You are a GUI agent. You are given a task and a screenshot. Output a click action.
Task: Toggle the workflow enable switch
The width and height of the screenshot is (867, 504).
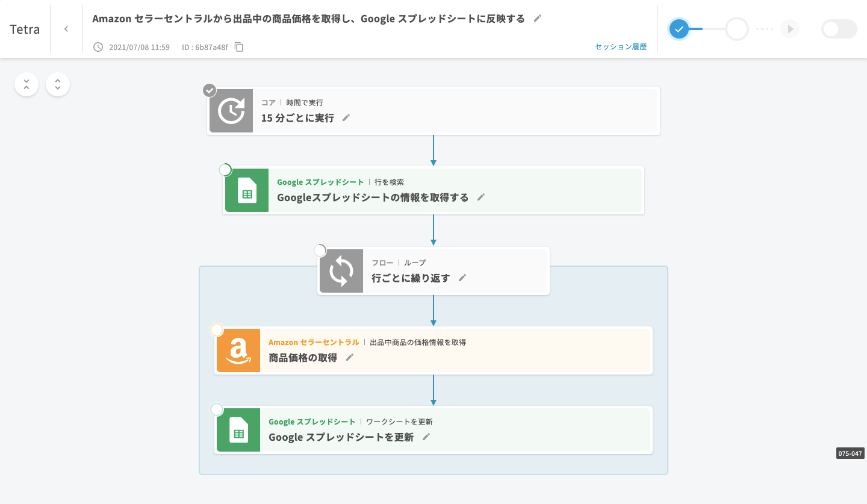pos(839,29)
